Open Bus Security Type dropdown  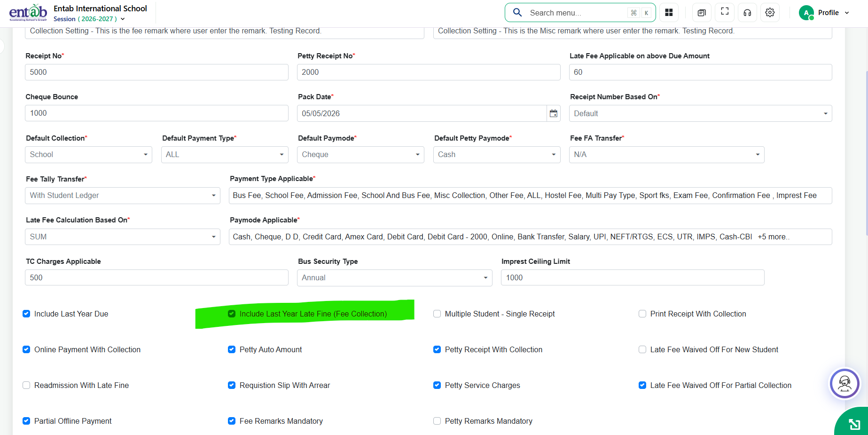(394, 278)
